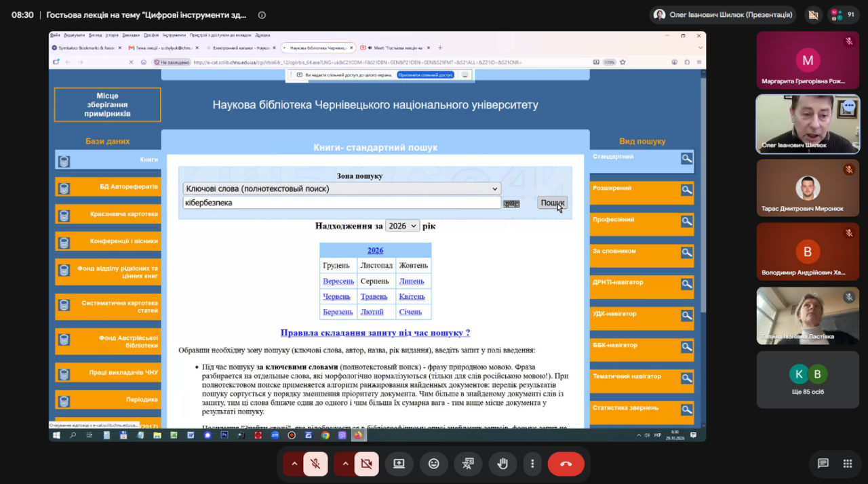Open the Firefox icon in the Windows taskbar
Screen dimensions: 868x484
click(357, 435)
